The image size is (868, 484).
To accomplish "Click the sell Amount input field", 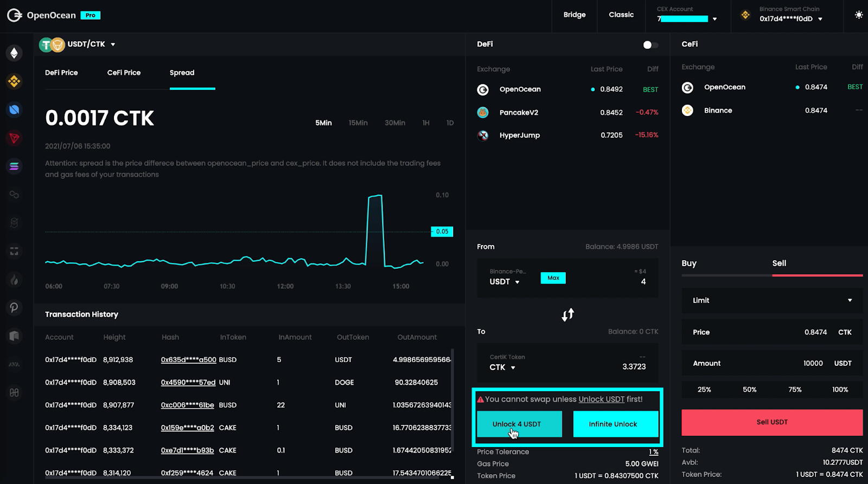I will tap(772, 363).
